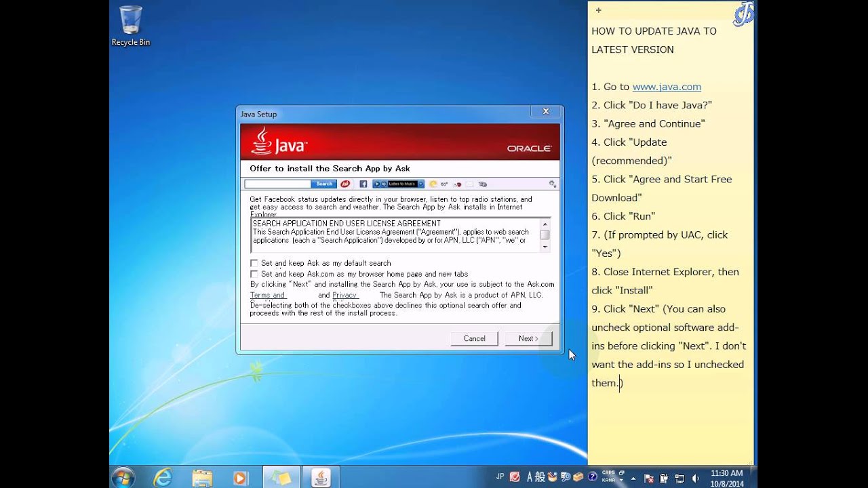Click the blue Help question mark icon

(x=592, y=477)
